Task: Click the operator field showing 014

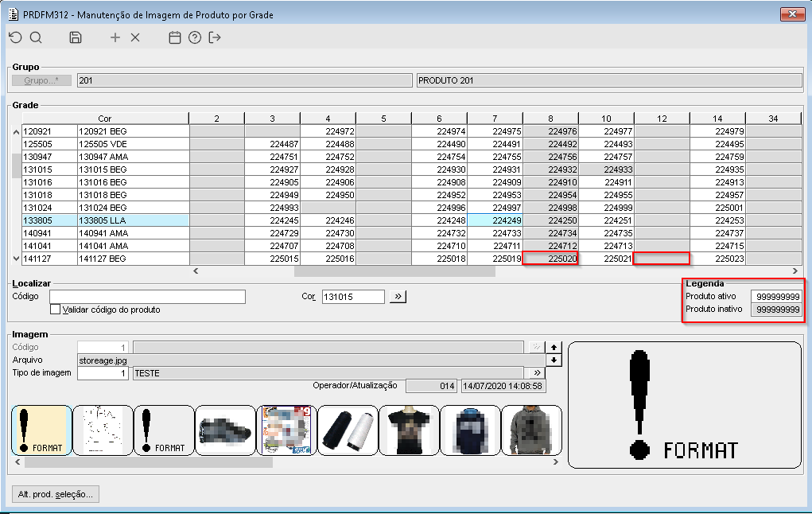Action: [431, 386]
